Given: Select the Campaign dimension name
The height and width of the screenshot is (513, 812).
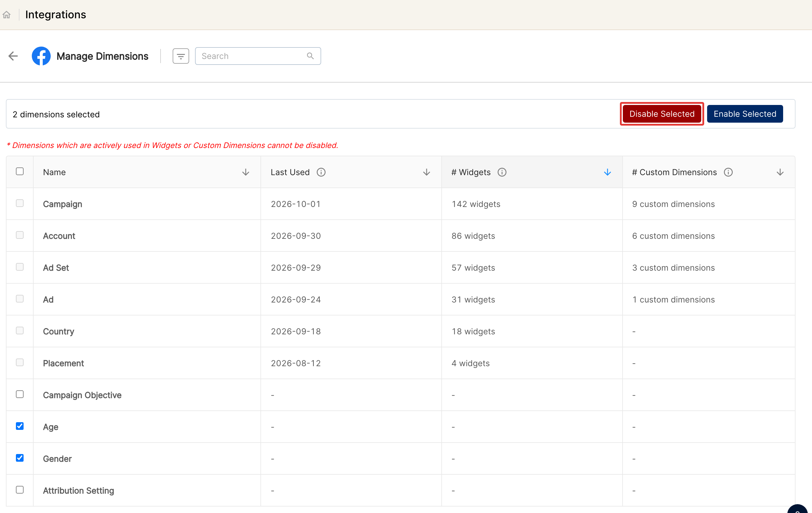Looking at the screenshot, I should coord(63,204).
